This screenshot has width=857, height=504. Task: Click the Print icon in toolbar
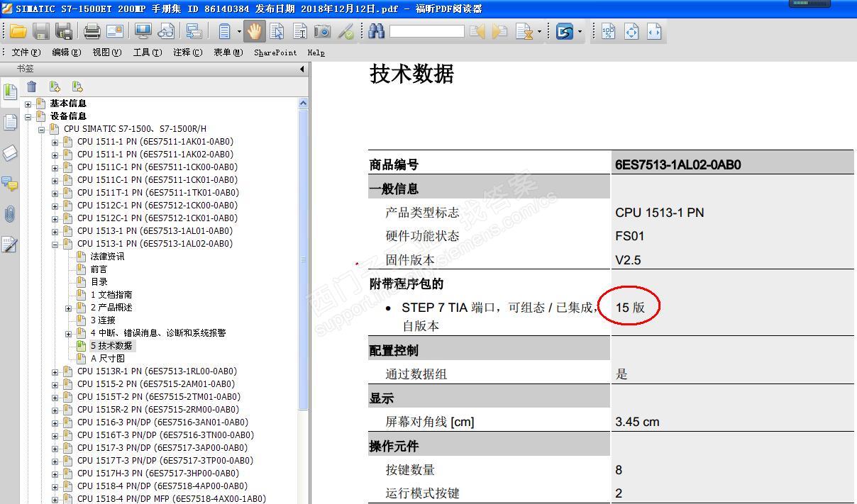click(92, 31)
